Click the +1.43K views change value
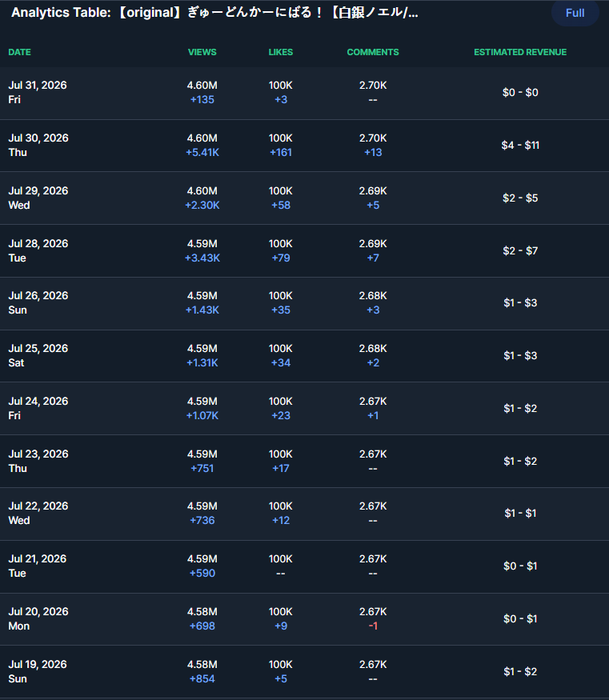The height and width of the screenshot is (700, 609). (202, 310)
